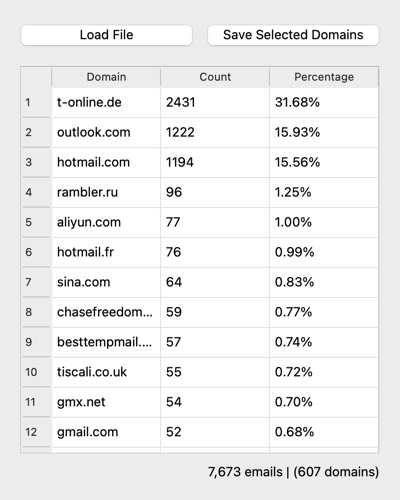Select the hotmail.com domain cell
This screenshot has height=500, width=400.
tap(106, 163)
